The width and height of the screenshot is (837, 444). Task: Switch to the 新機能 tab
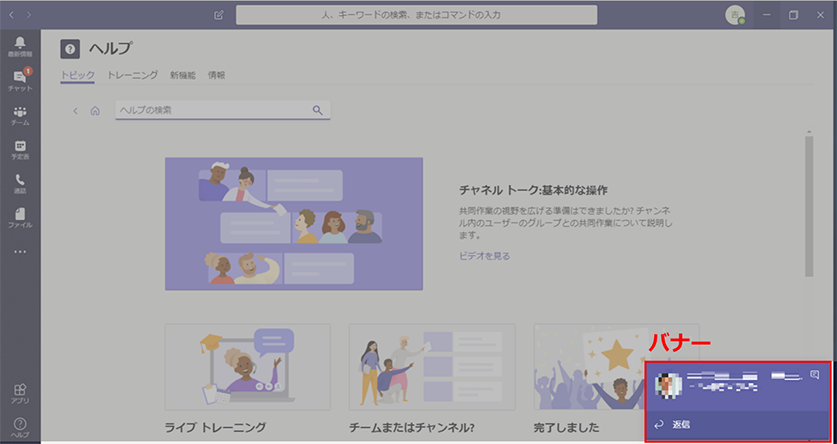tap(182, 75)
